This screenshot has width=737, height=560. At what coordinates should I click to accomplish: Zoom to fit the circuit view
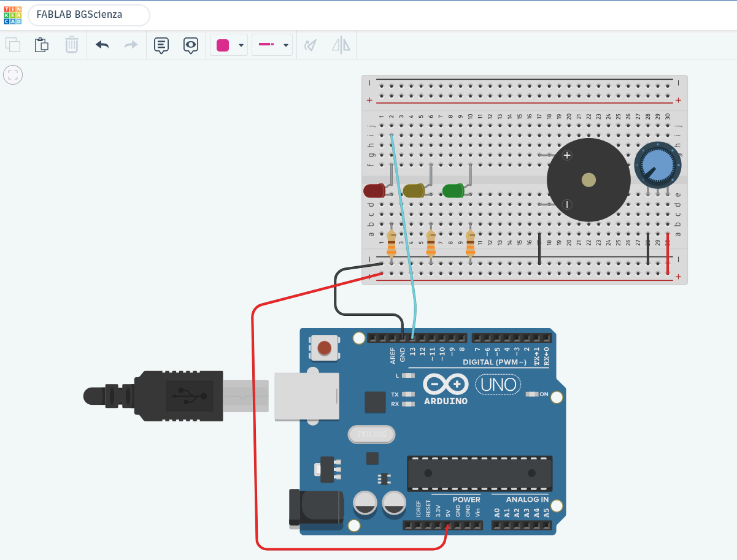(x=13, y=75)
